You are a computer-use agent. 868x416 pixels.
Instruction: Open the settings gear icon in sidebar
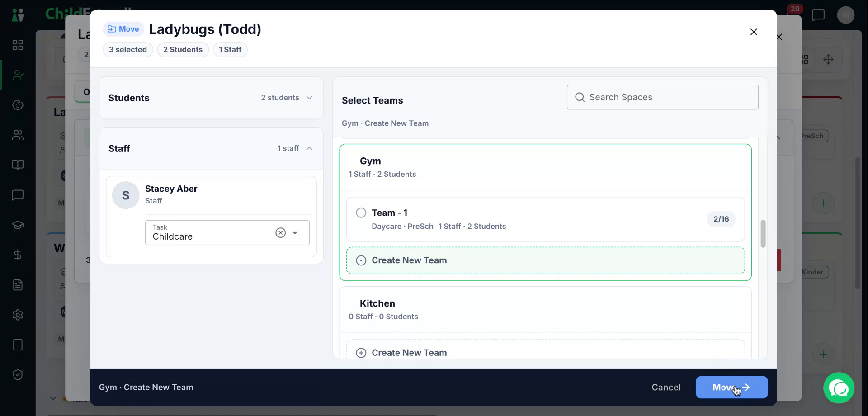(18, 315)
